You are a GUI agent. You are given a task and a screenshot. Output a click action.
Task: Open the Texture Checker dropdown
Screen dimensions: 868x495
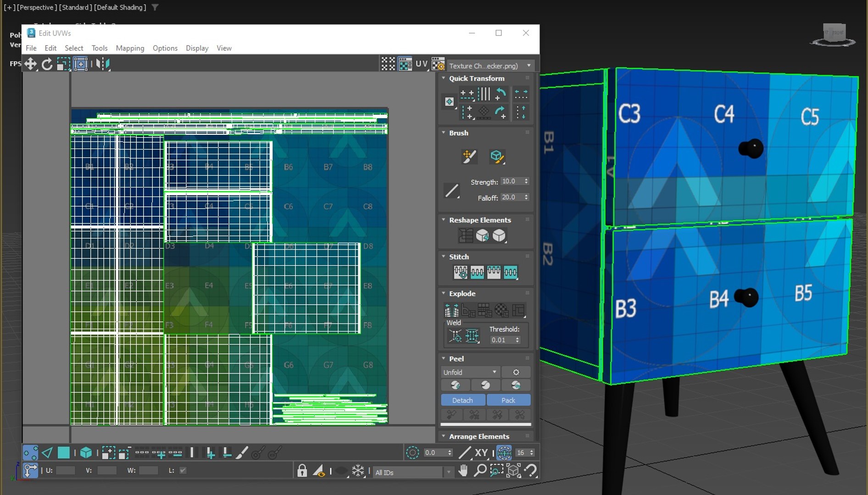tap(490, 66)
